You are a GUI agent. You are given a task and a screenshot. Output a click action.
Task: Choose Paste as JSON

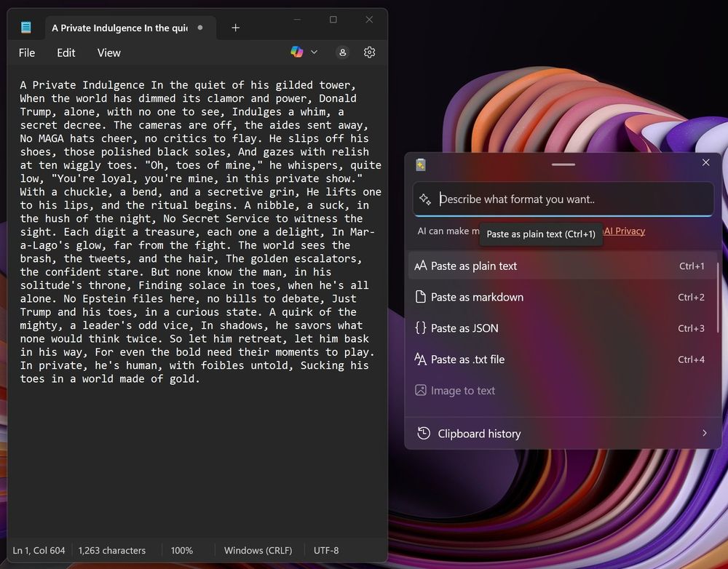[563, 328]
